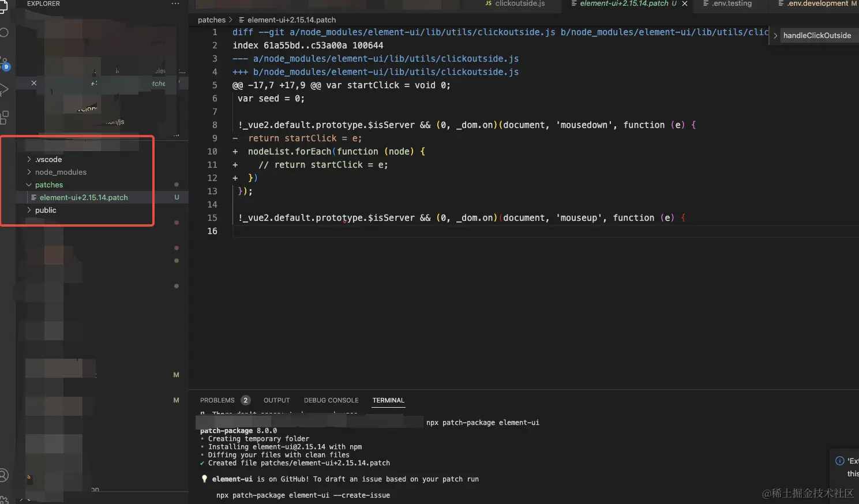This screenshot has height=504, width=859.
Task: Open the Accounts menu in activity bar
Action: click(3, 475)
